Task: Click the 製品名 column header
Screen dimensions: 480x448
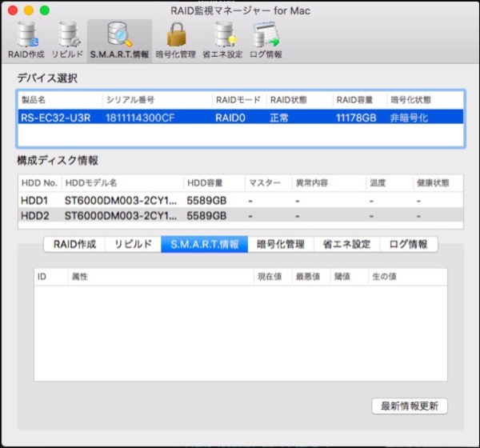Action: click(59, 100)
